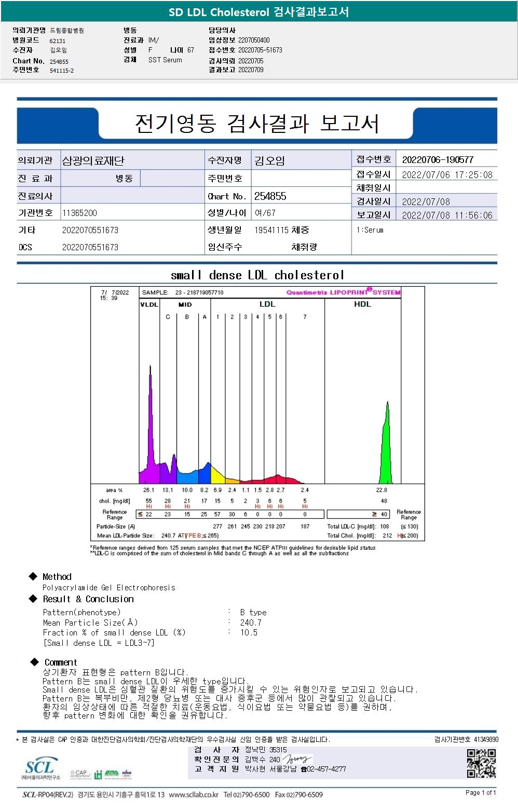
Task: Click the SCL laboratory logo
Action: [x=40, y=768]
